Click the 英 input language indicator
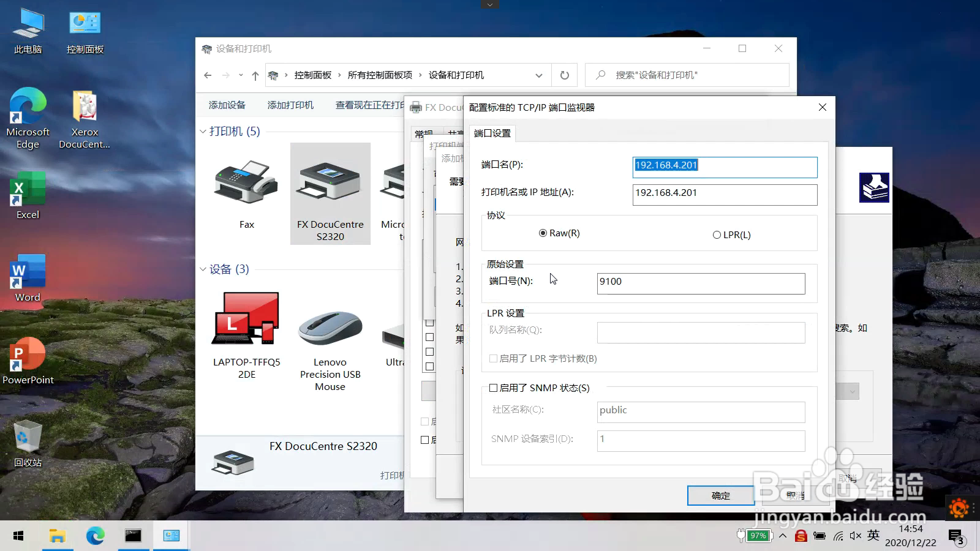980x551 pixels. tap(874, 536)
